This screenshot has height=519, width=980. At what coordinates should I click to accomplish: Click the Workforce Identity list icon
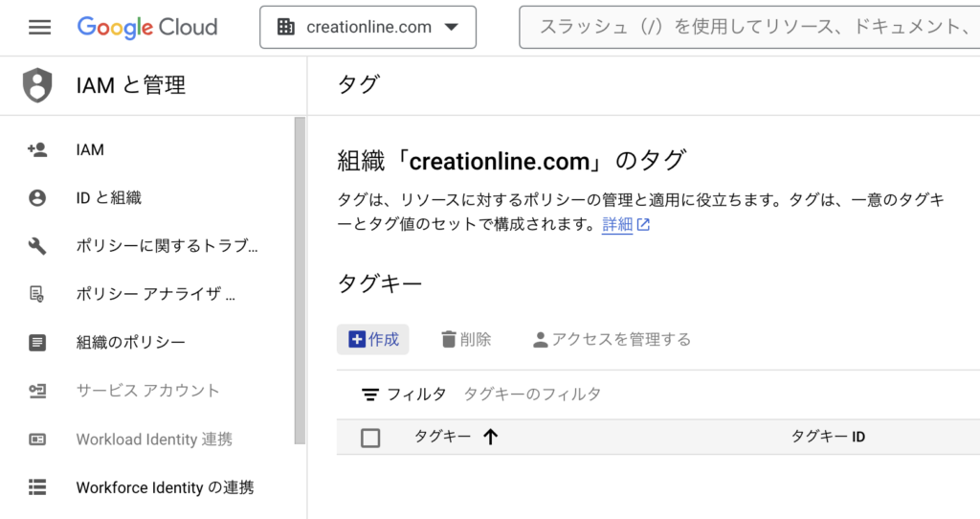(x=37, y=487)
